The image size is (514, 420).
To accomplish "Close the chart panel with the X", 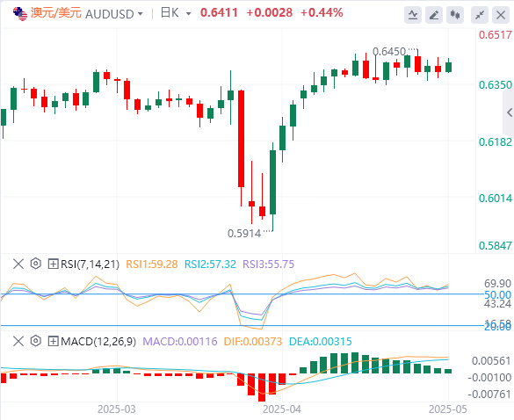I will pyautogui.click(x=501, y=15).
